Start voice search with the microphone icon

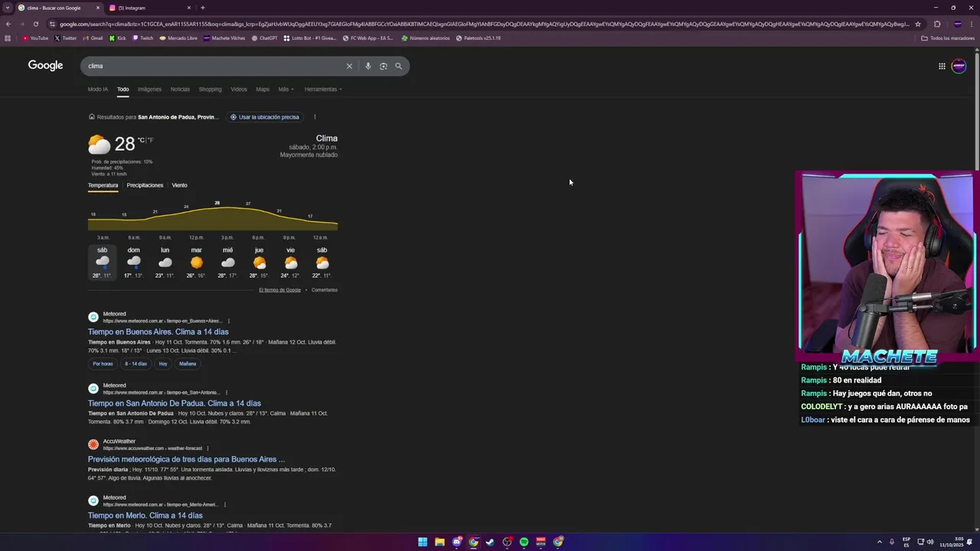tap(368, 66)
